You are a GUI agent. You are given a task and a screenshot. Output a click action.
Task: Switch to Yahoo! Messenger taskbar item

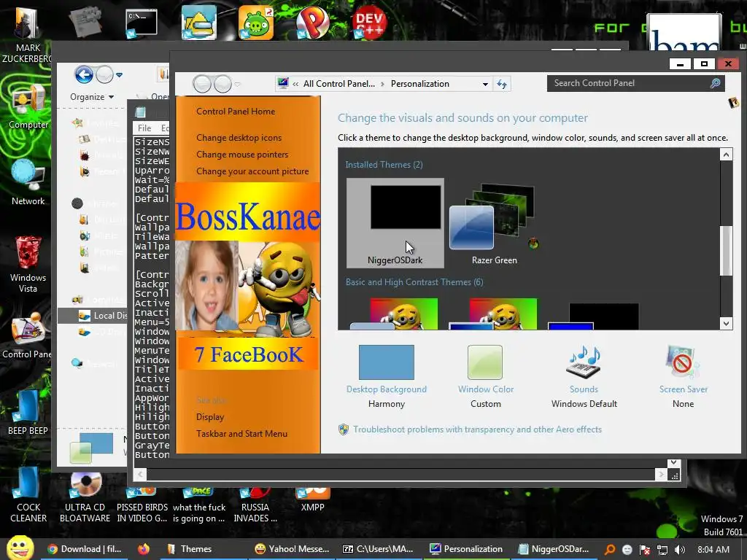point(292,549)
